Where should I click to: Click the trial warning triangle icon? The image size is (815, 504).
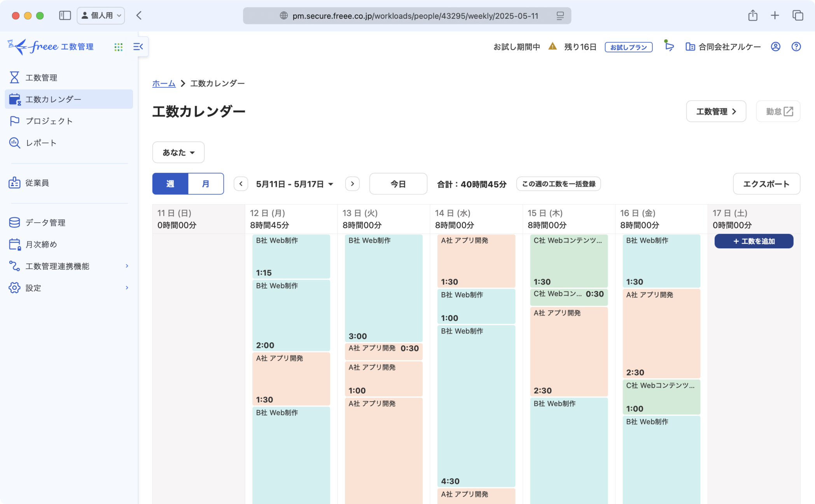pos(552,47)
